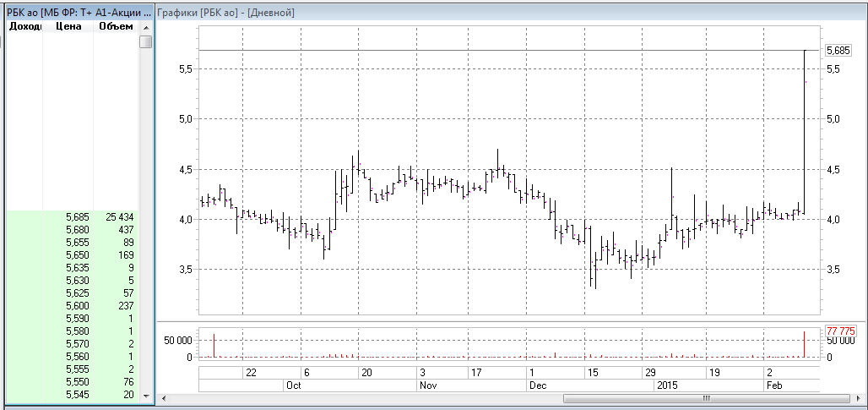The image size is (868, 410).
Task: Click the order book scroll-down arrow
Action: 146,396
